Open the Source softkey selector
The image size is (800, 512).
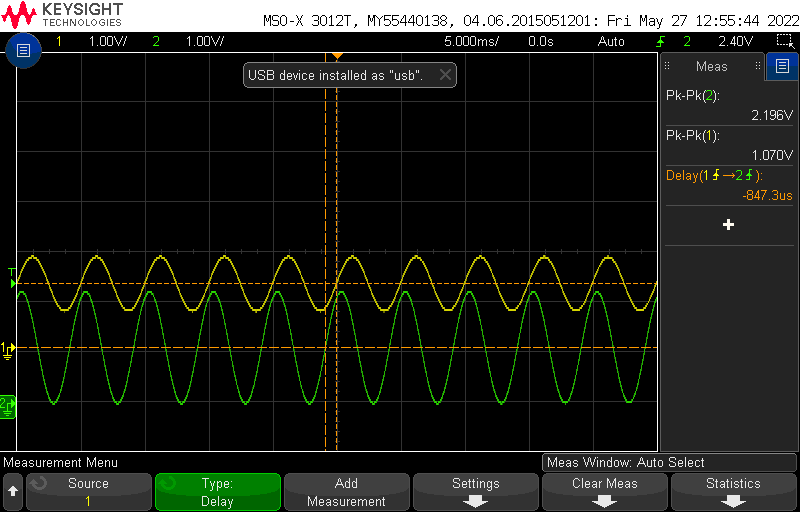click(x=88, y=491)
